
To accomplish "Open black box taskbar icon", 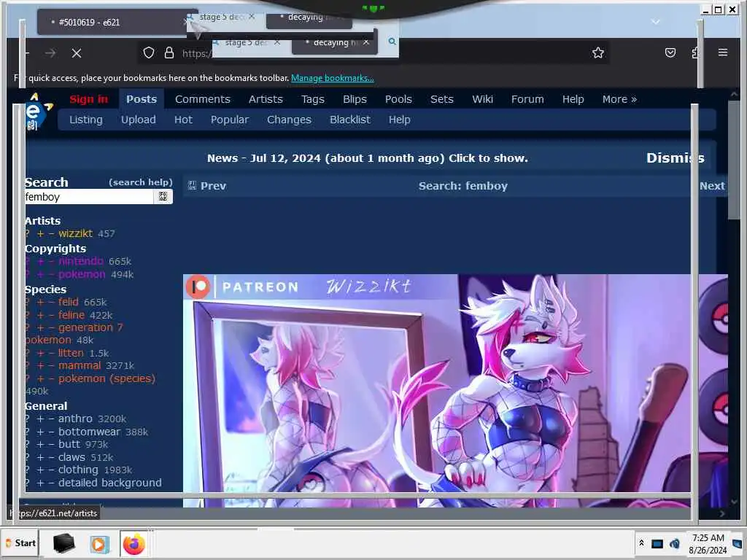I will [64, 543].
